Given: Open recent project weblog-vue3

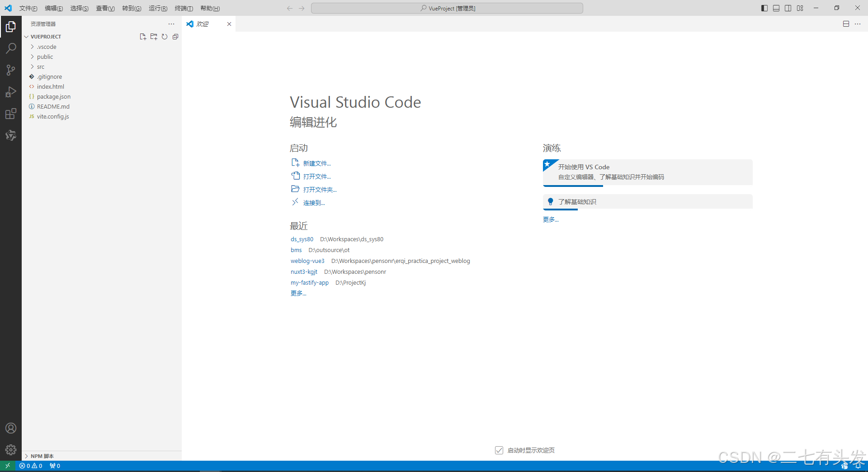Looking at the screenshot, I should (307, 261).
